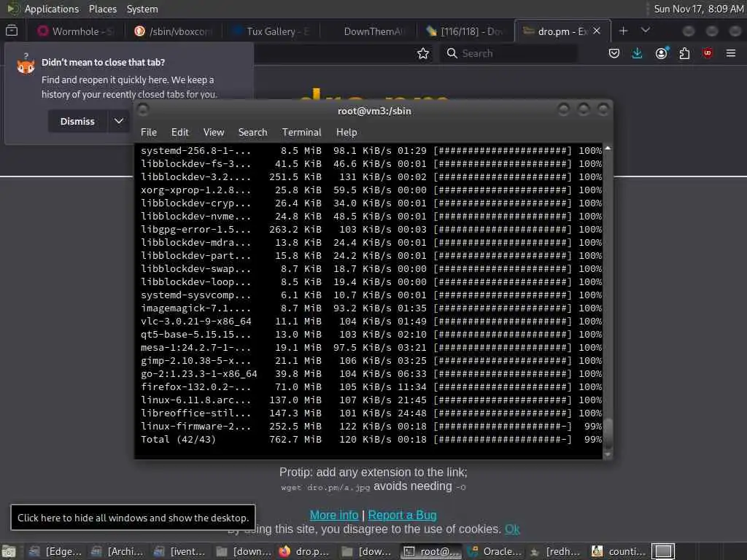Open terminal Search menu

click(252, 133)
